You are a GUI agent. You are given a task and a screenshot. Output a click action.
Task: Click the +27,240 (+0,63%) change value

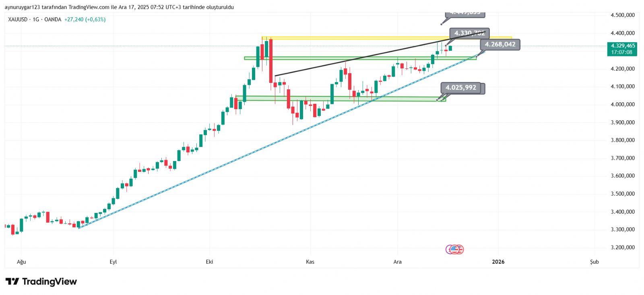pyautogui.click(x=85, y=19)
